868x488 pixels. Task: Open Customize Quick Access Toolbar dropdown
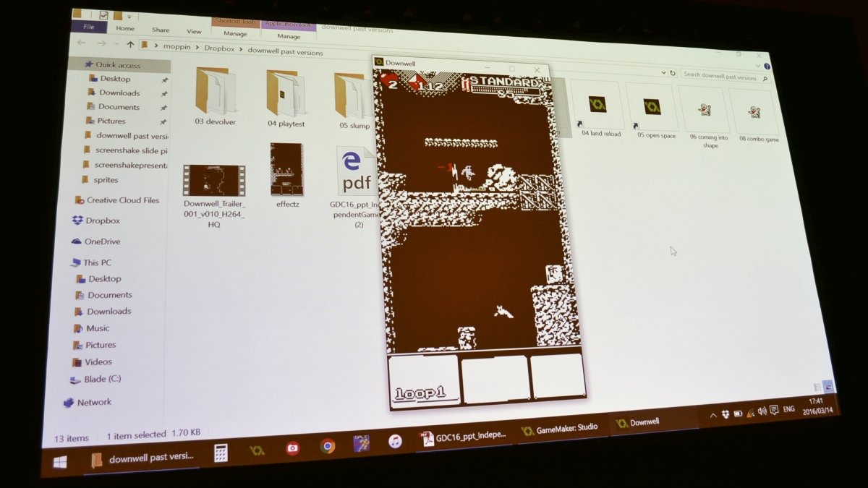click(131, 16)
